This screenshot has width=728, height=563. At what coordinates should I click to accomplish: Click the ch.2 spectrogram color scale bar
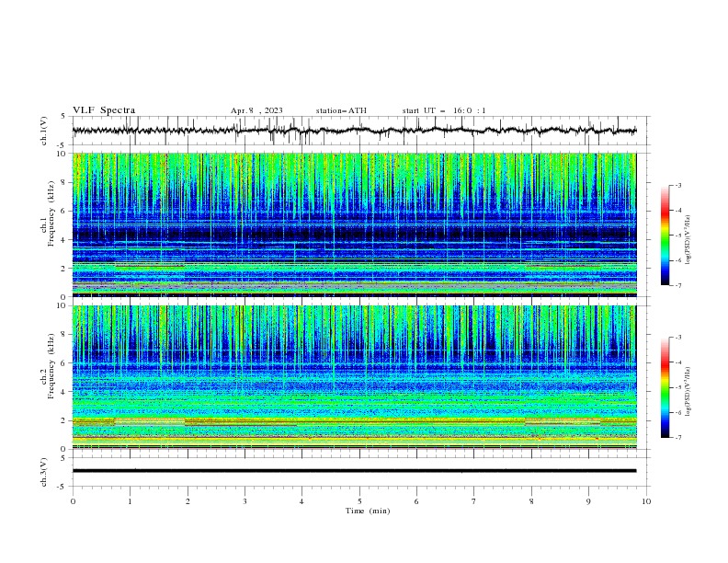[x=665, y=387]
